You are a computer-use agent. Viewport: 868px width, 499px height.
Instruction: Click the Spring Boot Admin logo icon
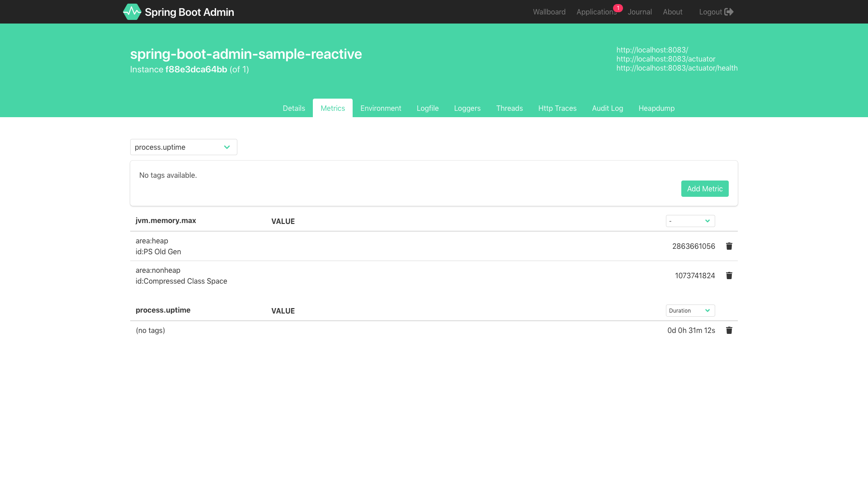click(132, 12)
